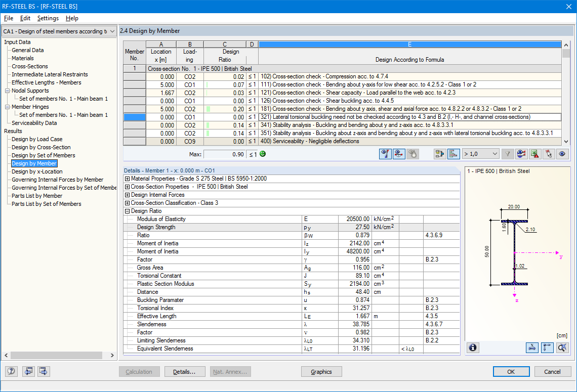Click the filter funnel icon

point(508,154)
